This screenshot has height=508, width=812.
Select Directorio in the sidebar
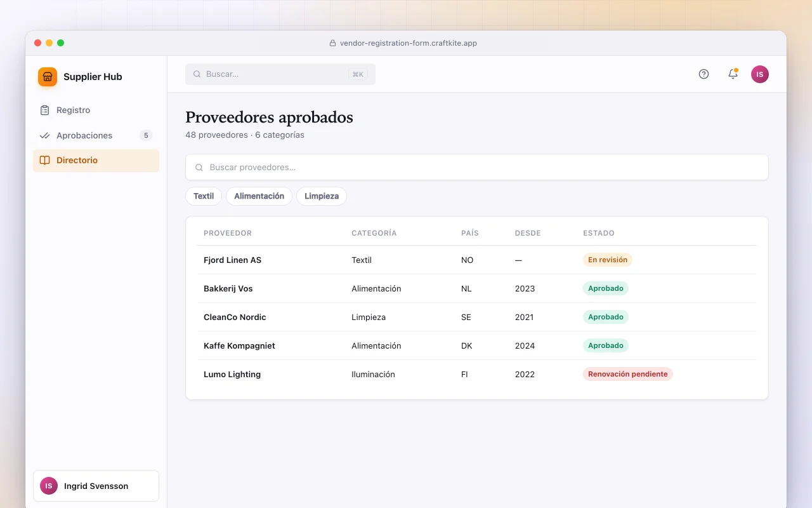tap(96, 161)
